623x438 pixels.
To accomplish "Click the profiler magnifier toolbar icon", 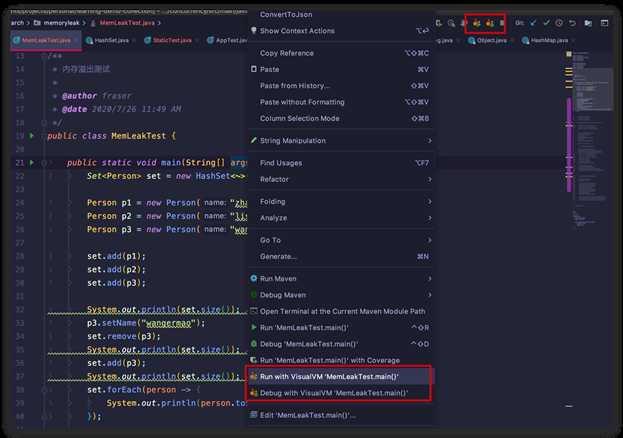I will pos(451,23).
